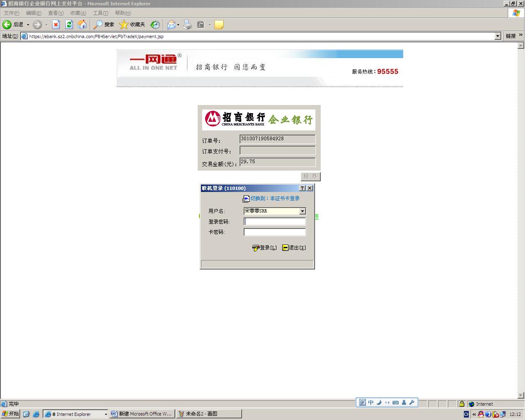This screenshot has height=420, width=525.
Task: Click the IE Back arrow button
Action: 7,25
